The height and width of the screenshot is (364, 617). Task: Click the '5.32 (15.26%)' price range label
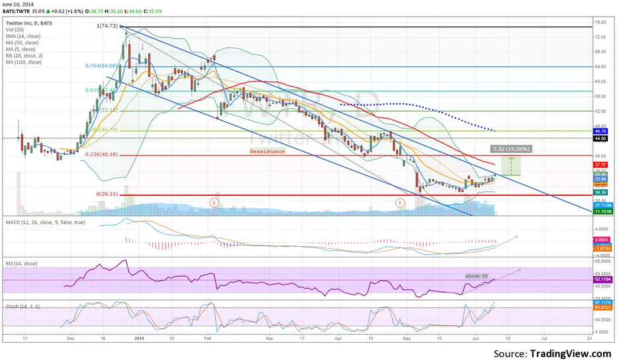[511, 149]
